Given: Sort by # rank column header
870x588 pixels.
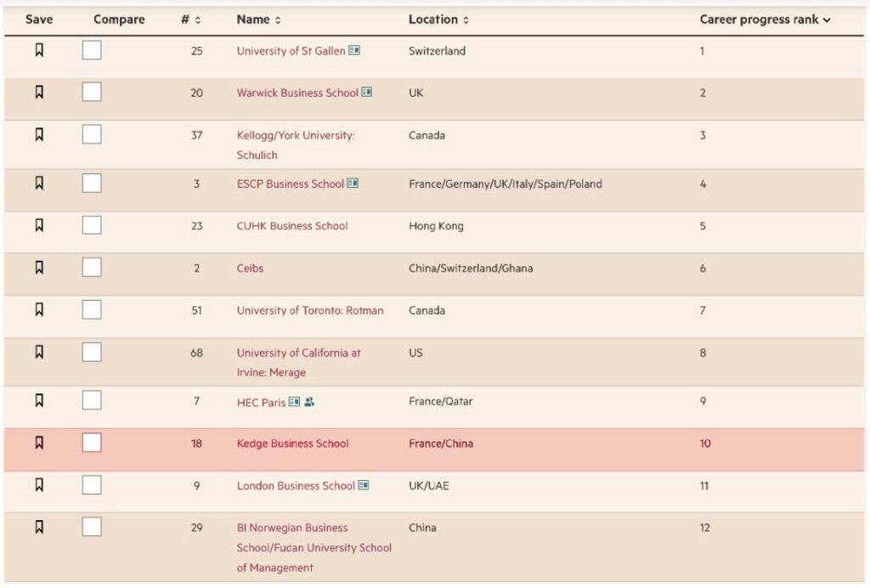Looking at the screenshot, I should [x=191, y=20].
